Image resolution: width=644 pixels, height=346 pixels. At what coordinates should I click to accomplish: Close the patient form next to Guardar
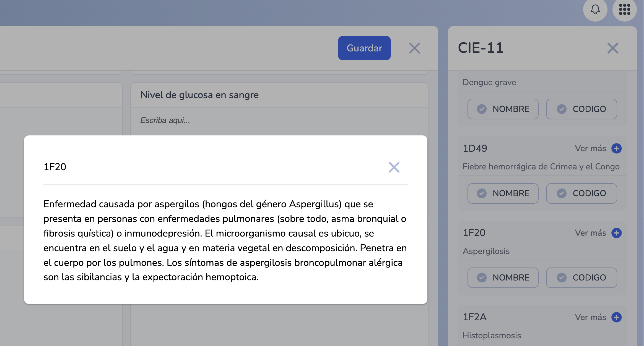click(x=414, y=48)
